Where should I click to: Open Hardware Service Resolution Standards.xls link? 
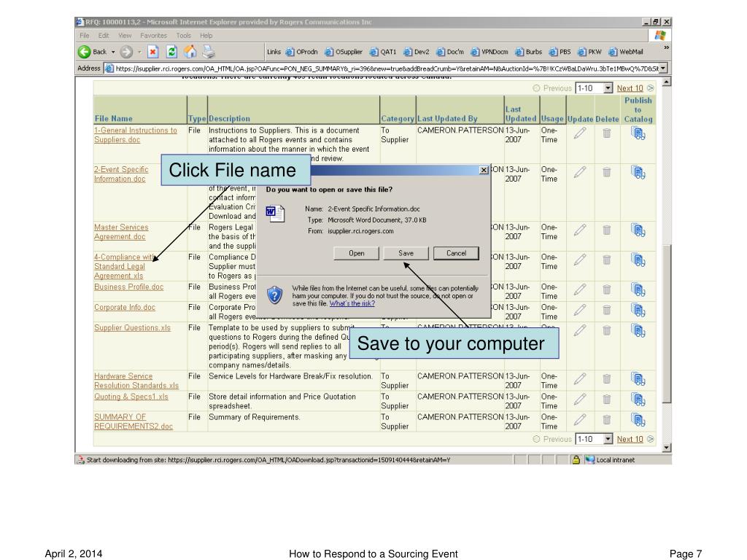(136, 381)
